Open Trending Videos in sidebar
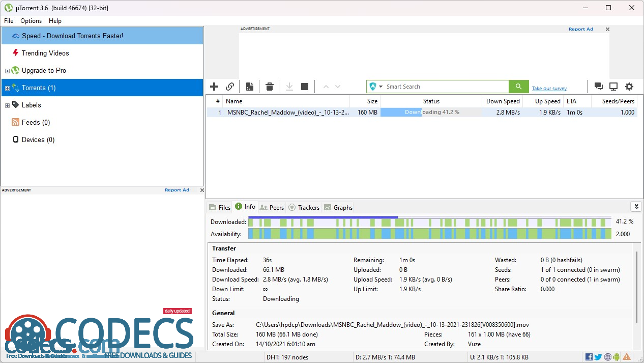This screenshot has width=644, height=363. [102, 53]
